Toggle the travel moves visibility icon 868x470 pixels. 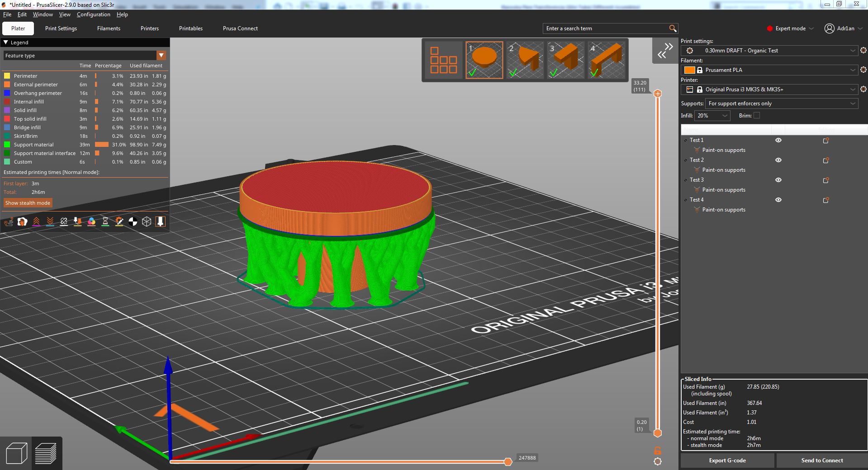click(9, 221)
